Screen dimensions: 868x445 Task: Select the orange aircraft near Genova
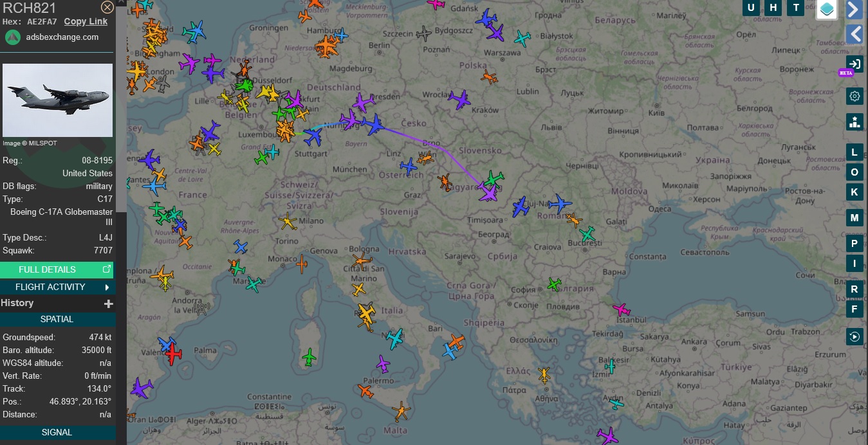[x=302, y=263]
